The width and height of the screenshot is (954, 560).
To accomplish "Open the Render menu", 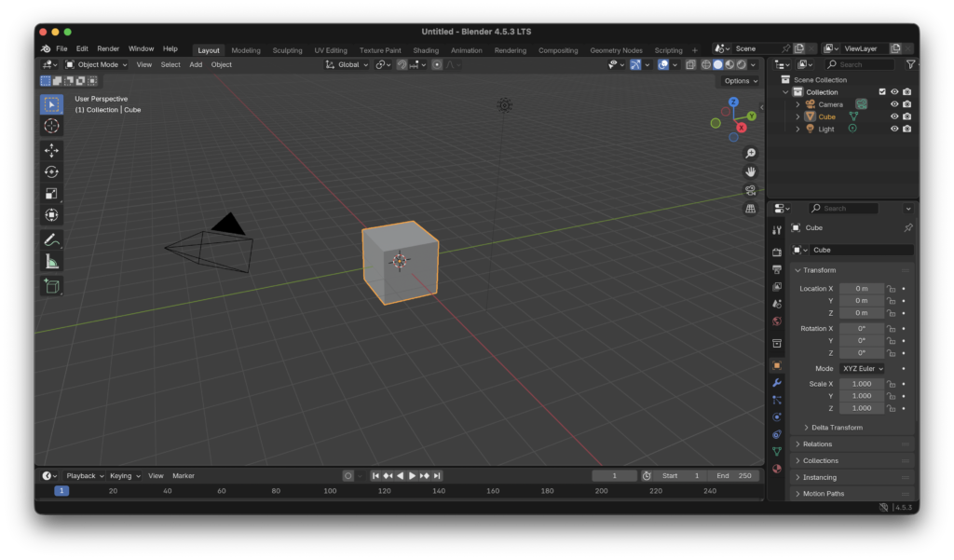I will [108, 48].
